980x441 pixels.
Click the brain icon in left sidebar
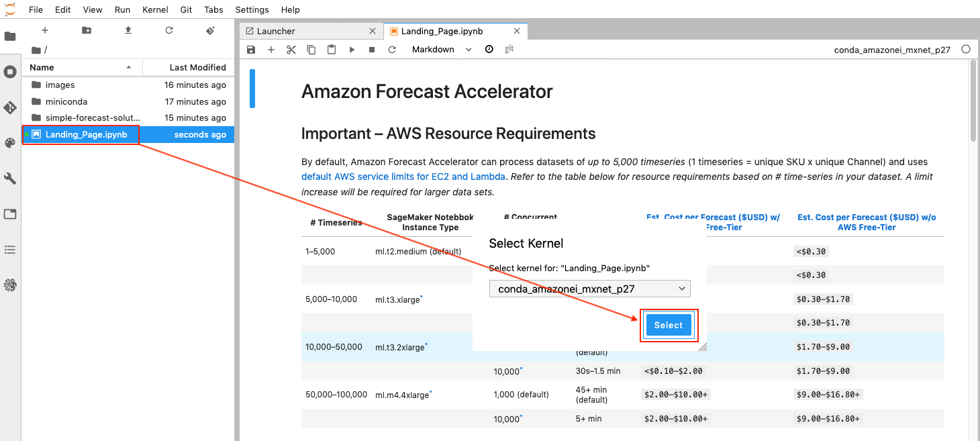point(10,285)
